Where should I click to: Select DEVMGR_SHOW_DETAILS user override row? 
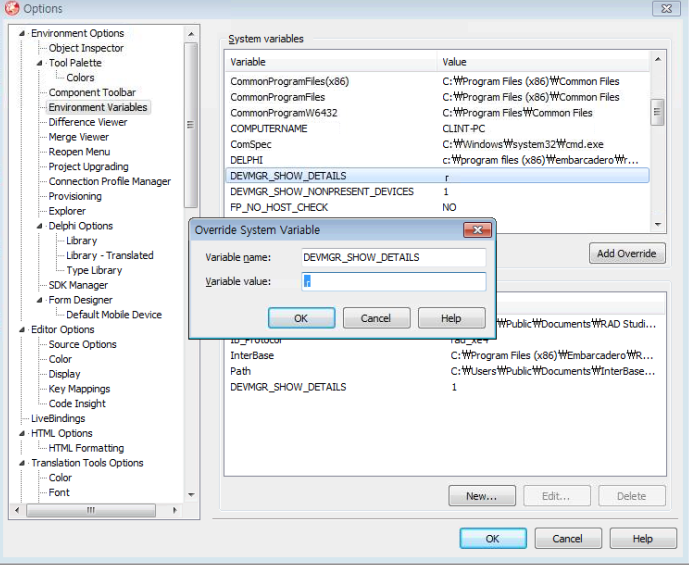[x=445, y=387]
